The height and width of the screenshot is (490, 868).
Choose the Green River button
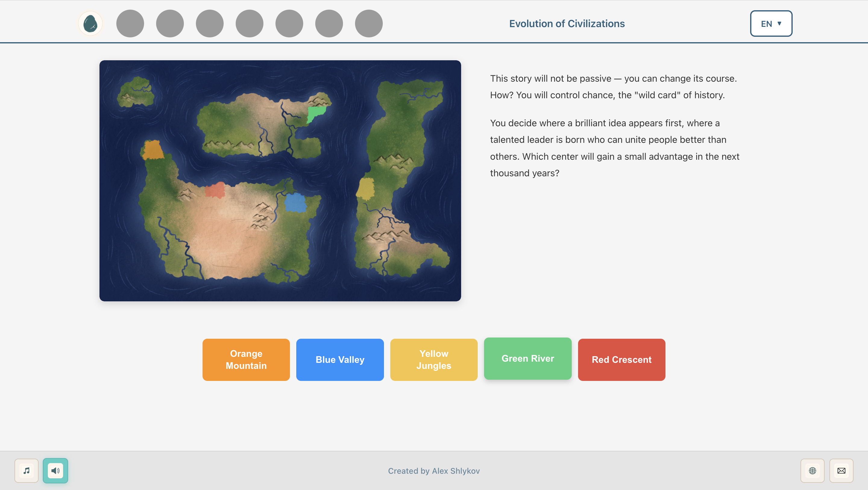click(x=528, y=358)
